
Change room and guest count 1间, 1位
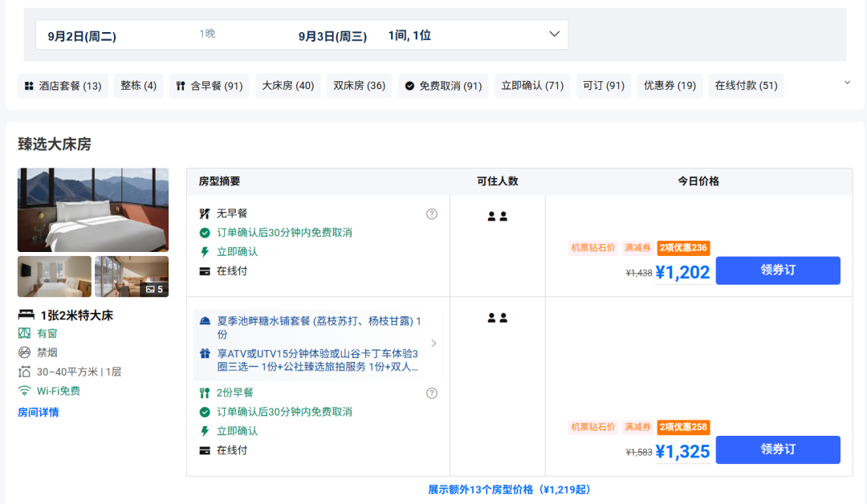click(x=409, y=35)
